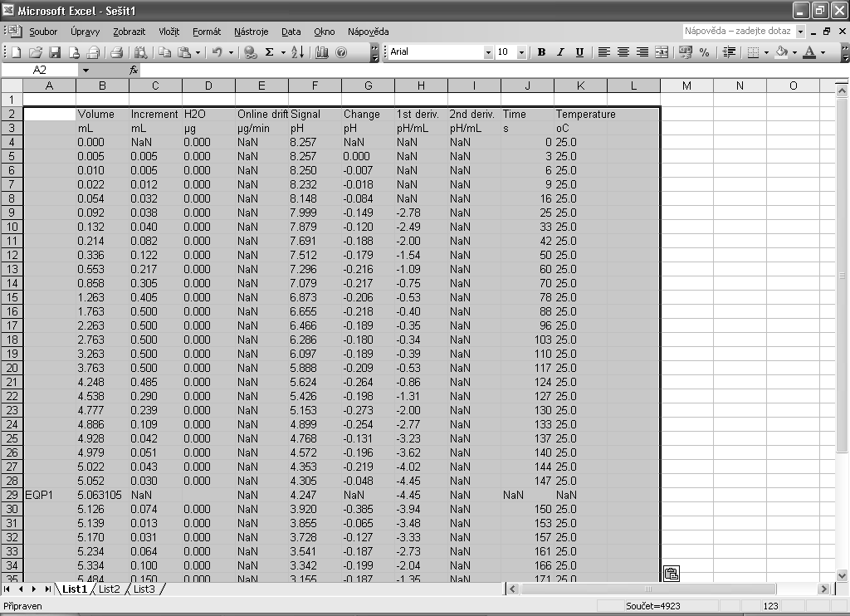The height and width of the screenshot is (616, 850).
Task: Switch to the List2 sheet tab
Action: [x=109, y=589]
